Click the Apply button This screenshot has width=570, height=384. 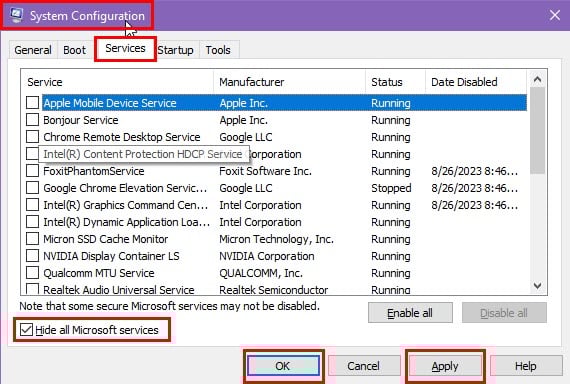click(445, 366)
